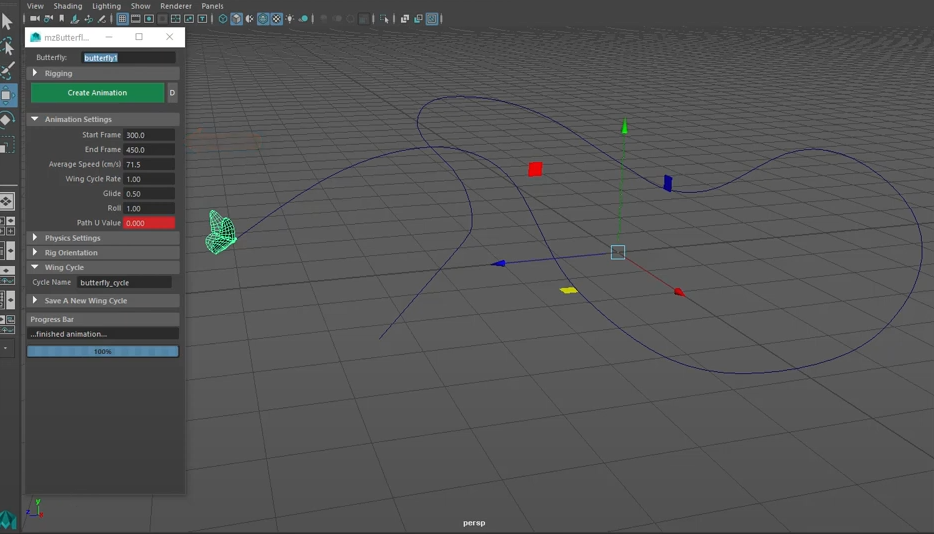
Task: Toggle Wireframe on Shaded
Action: 263,18
